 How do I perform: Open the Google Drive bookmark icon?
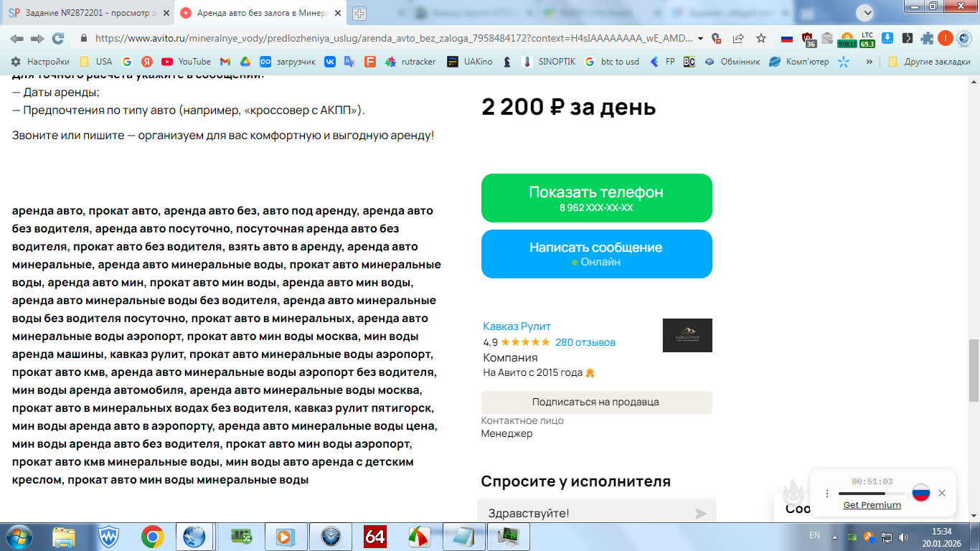click(x=245, y=62)
